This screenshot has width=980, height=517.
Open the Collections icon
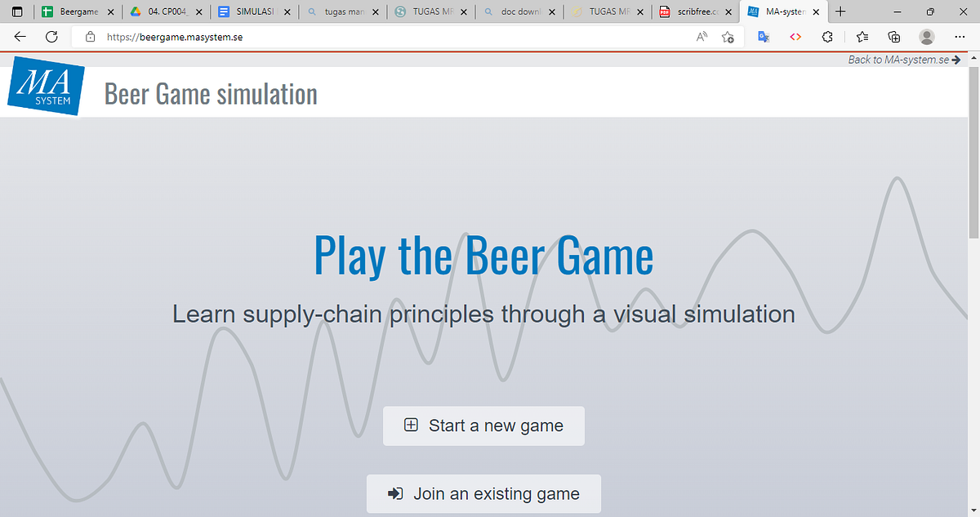pos(894,37)
